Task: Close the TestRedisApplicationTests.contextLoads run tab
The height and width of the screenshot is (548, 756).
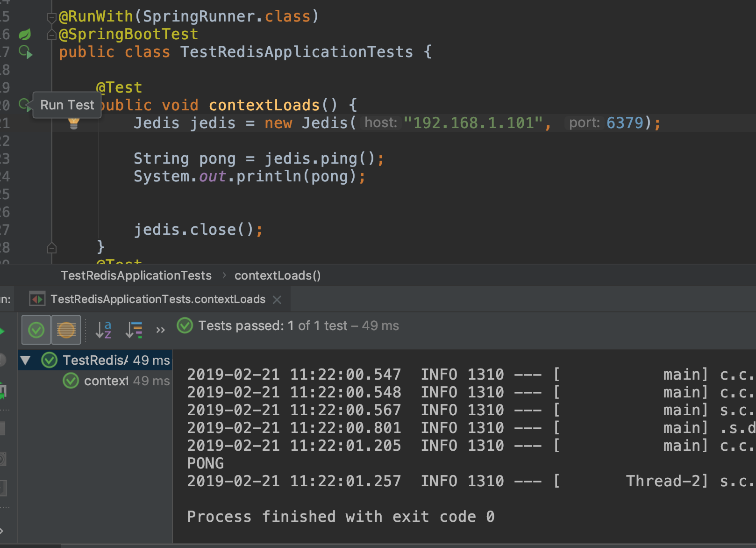Action: (277, 300)
